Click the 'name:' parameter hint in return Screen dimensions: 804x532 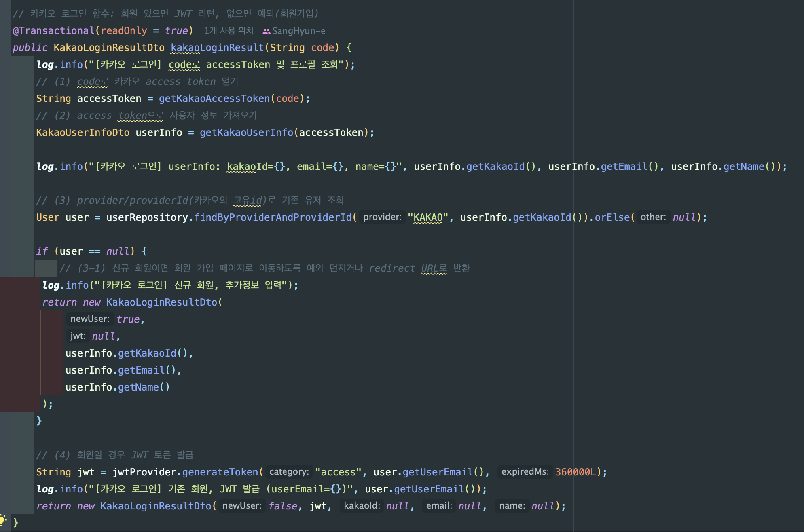tap(512, 506)
